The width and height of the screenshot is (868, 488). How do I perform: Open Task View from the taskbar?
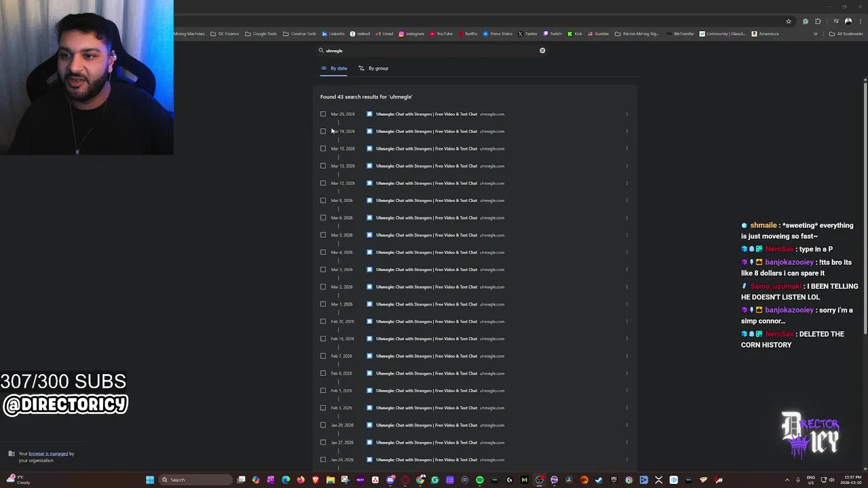[x=241, y=480]
